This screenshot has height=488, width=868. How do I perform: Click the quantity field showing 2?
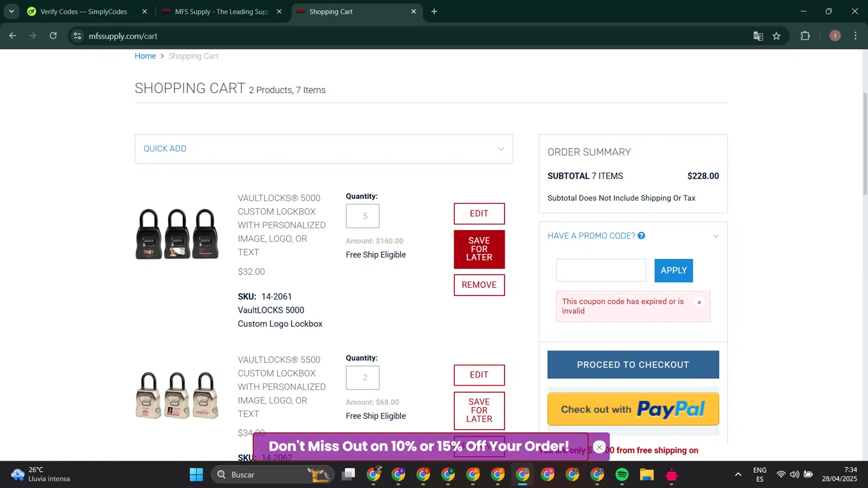click(363, 378)
